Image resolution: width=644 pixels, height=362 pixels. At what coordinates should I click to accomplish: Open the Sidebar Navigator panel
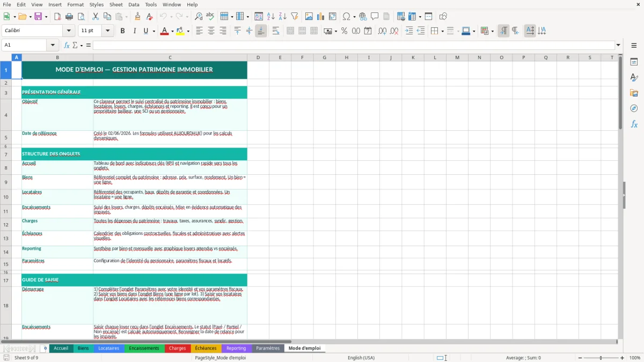click(x=634, y=108)
